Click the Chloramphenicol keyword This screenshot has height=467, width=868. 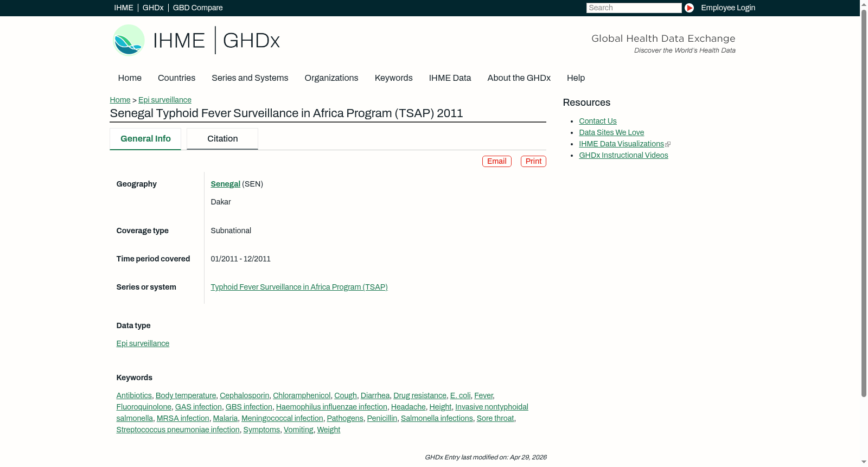click(302, 395)
